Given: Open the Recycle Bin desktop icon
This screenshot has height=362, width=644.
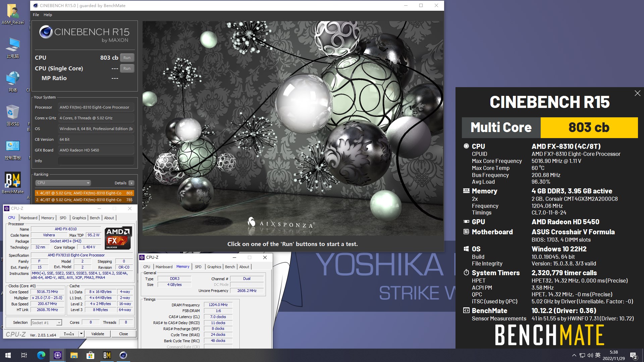Looking at the screenshot, I should pos(13,116).
